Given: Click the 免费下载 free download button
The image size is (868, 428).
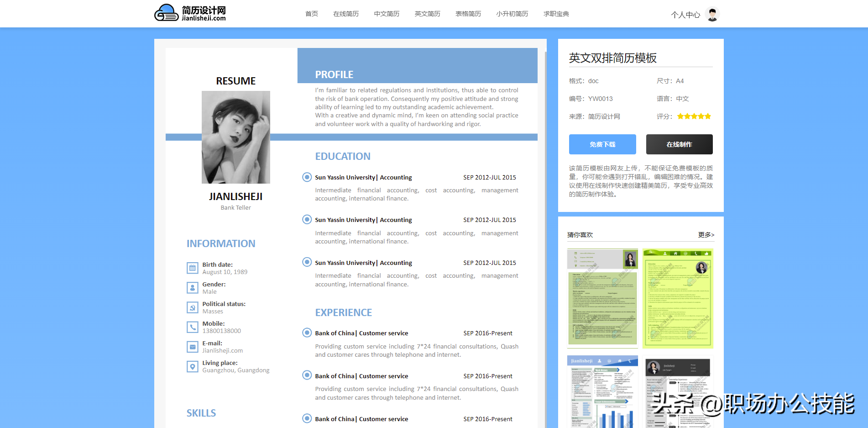Looking at the screenshot, I should (x=602, y=144).
